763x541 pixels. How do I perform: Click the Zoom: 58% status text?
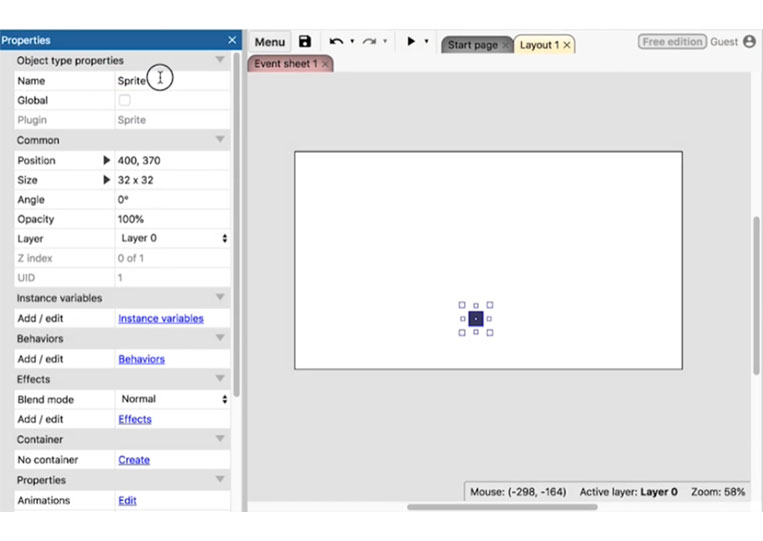click(718, 492)
